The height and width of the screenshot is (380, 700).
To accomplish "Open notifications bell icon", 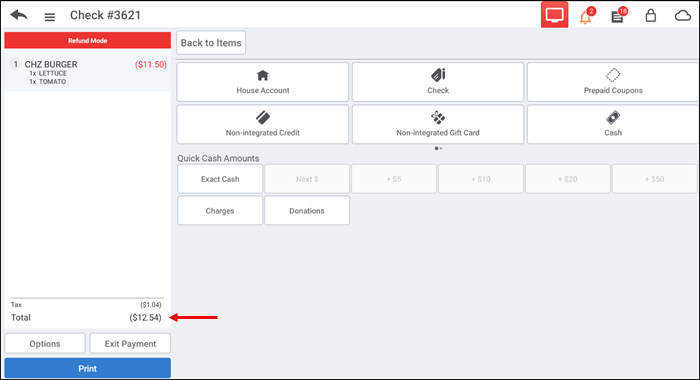I will click(x=586, y=16).
